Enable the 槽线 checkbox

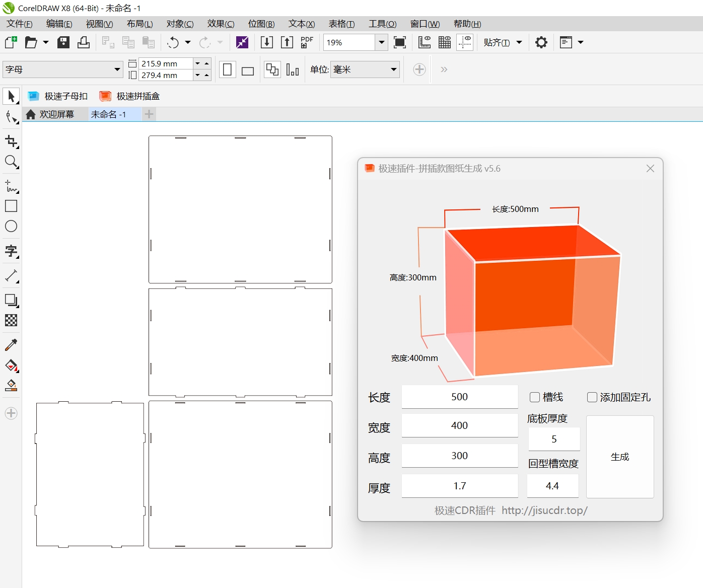coord(535,397)
